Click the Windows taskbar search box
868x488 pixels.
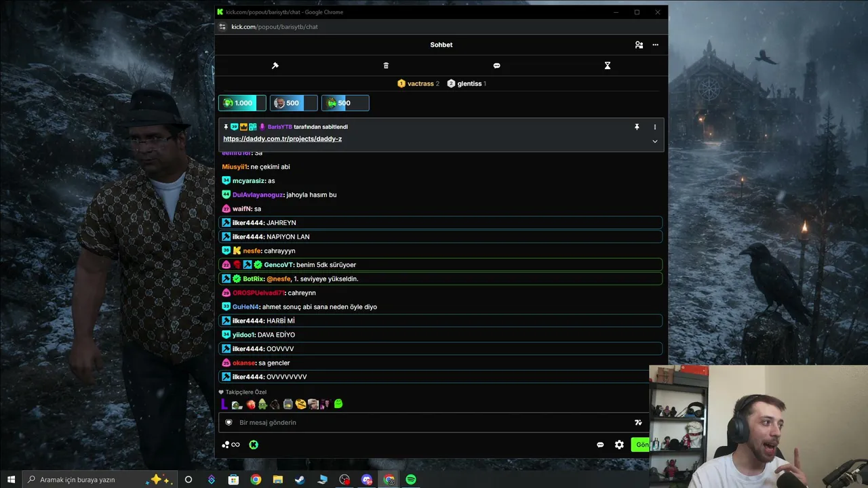coord(100,479)
